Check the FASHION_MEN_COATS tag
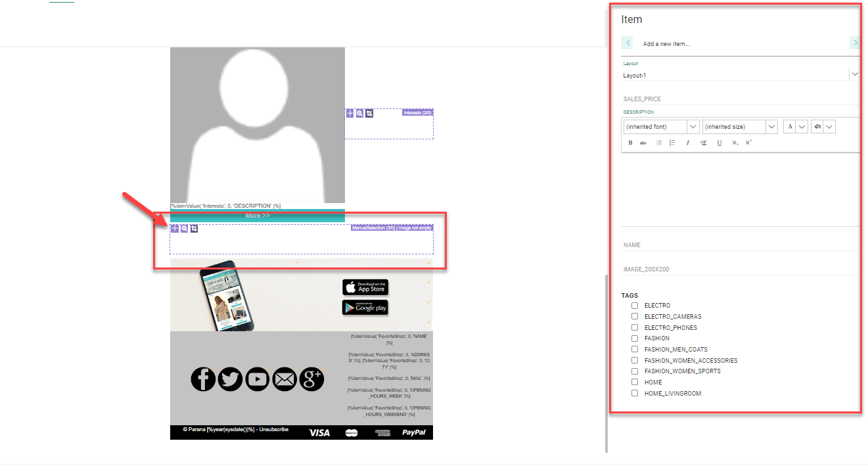Viewport: 868px width, 466px height. [635, 349]
